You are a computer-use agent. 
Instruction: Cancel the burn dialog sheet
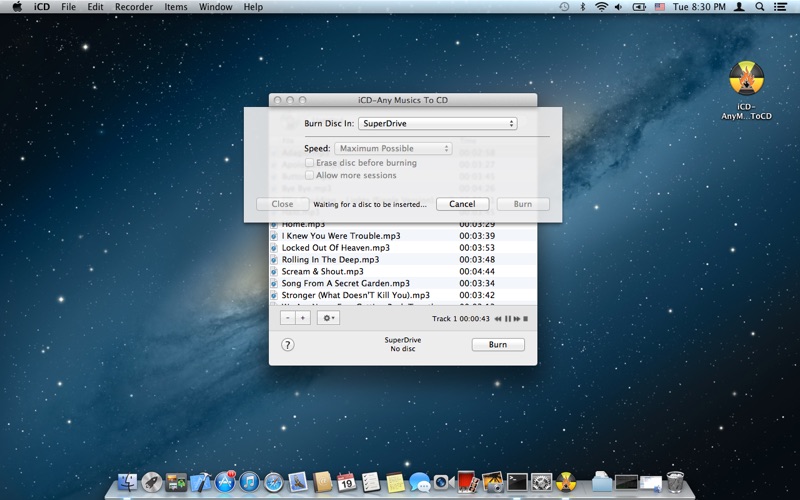(462, 204)
